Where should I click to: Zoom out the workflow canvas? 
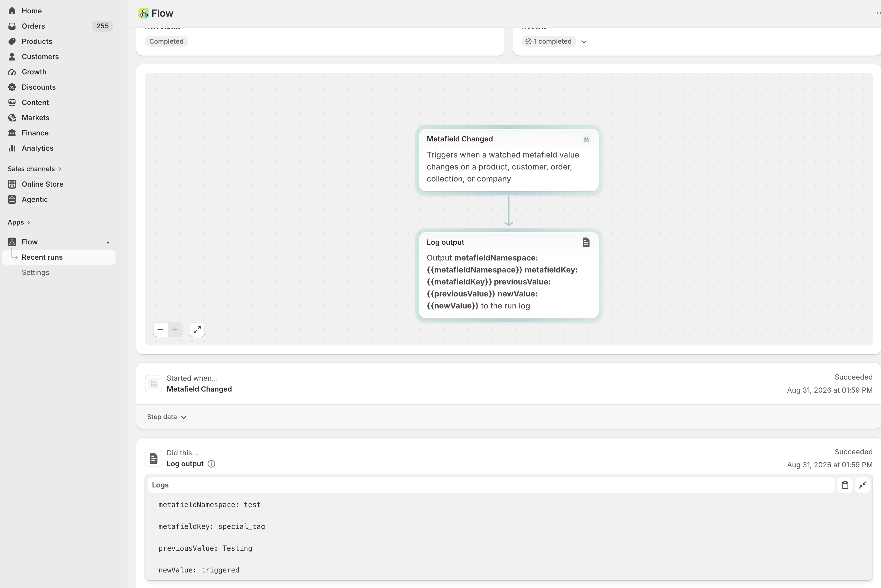click(160, 330)
